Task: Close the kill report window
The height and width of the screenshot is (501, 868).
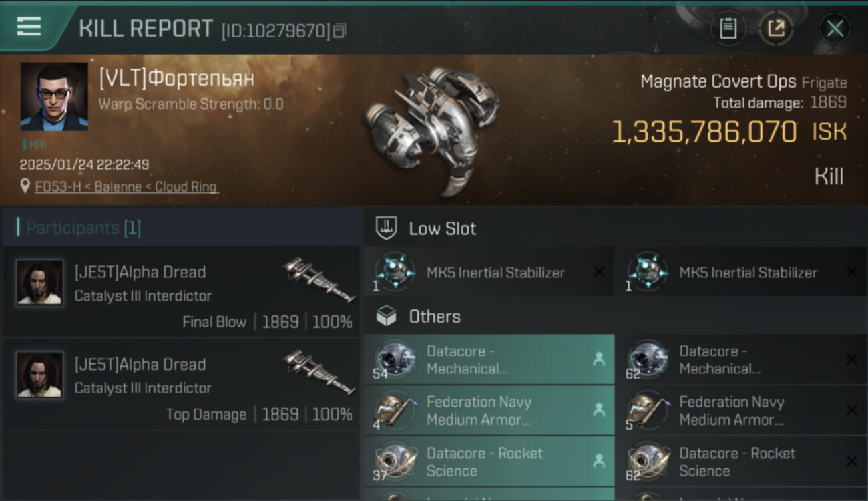Action: 835,29
